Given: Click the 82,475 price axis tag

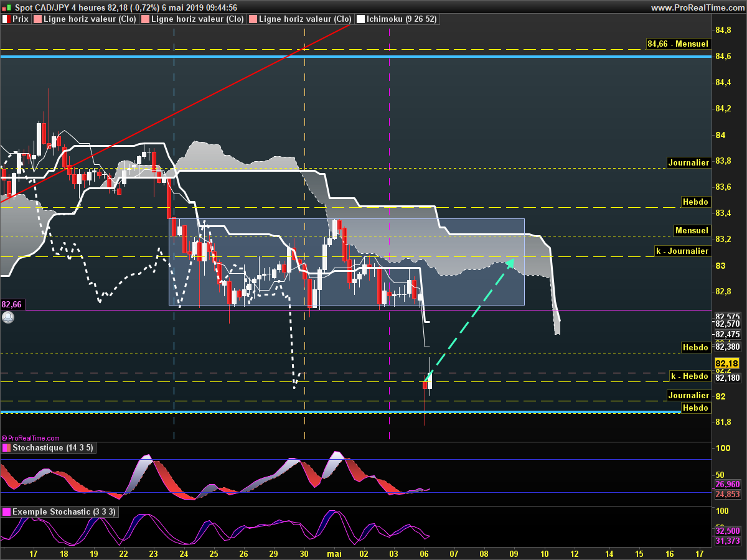Looking at the screenshot, I should pyautogui.click(x=728, y=334).
